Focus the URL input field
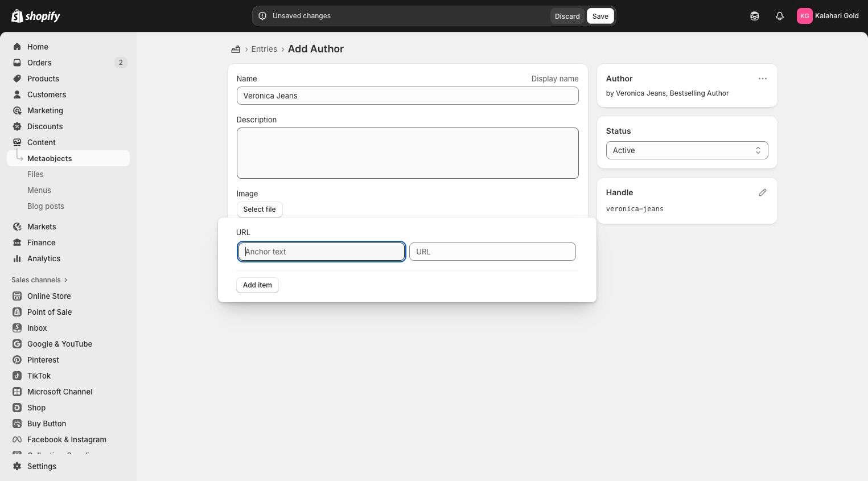This screenshot has width=868, height=481. tap(492, 252)
